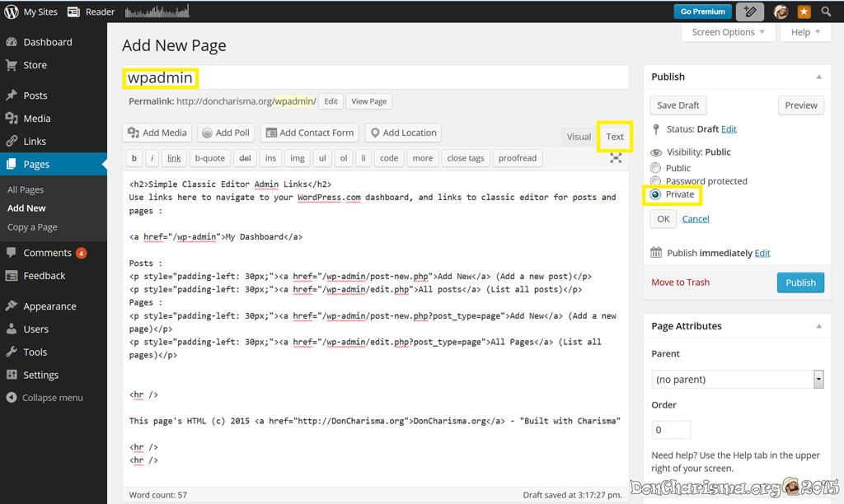
Task: Click the WordPress logo in admin bar
Action: pos(12,12)
